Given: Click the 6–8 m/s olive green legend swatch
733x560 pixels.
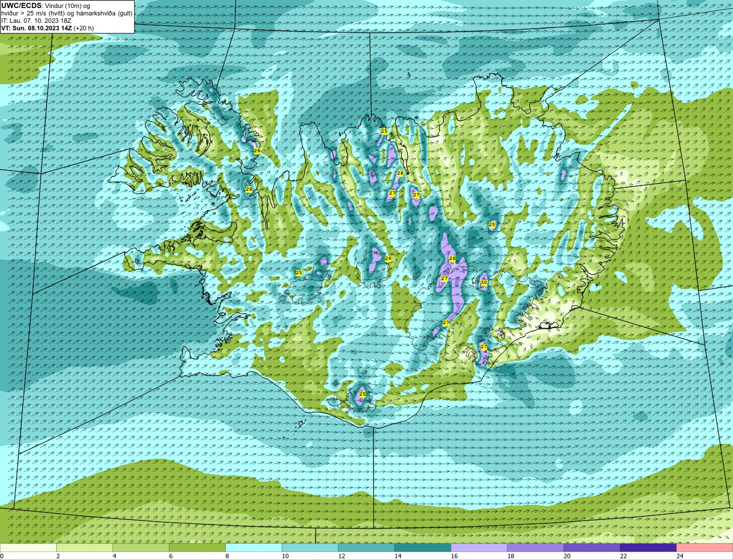Looking at the screenshot, I should tap(198, 547).
